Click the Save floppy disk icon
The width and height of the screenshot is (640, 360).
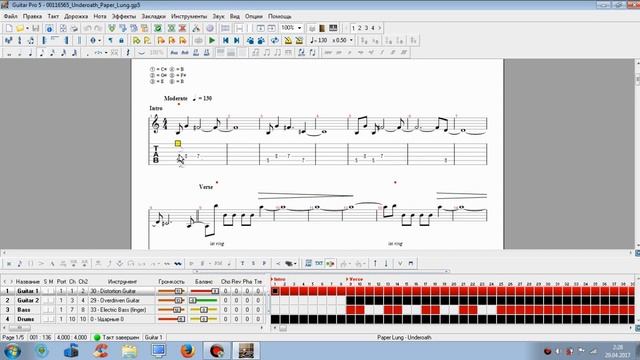[36, 28]
